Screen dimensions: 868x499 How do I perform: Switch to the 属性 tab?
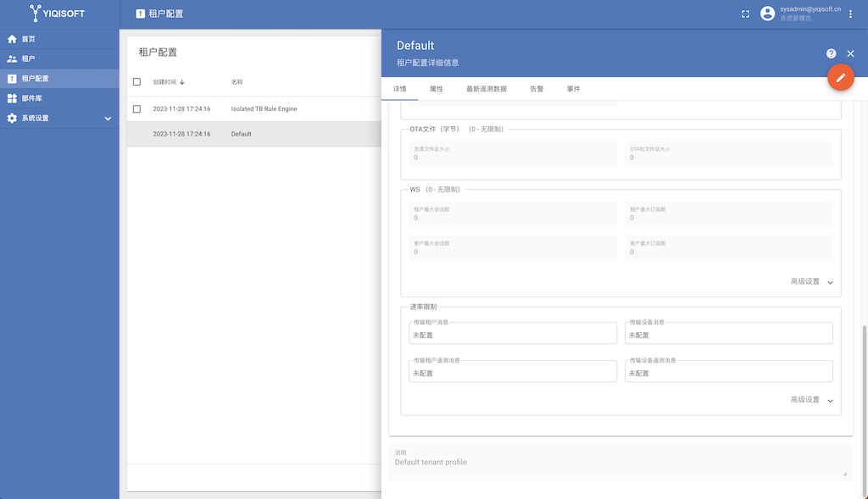pos(436,89)
